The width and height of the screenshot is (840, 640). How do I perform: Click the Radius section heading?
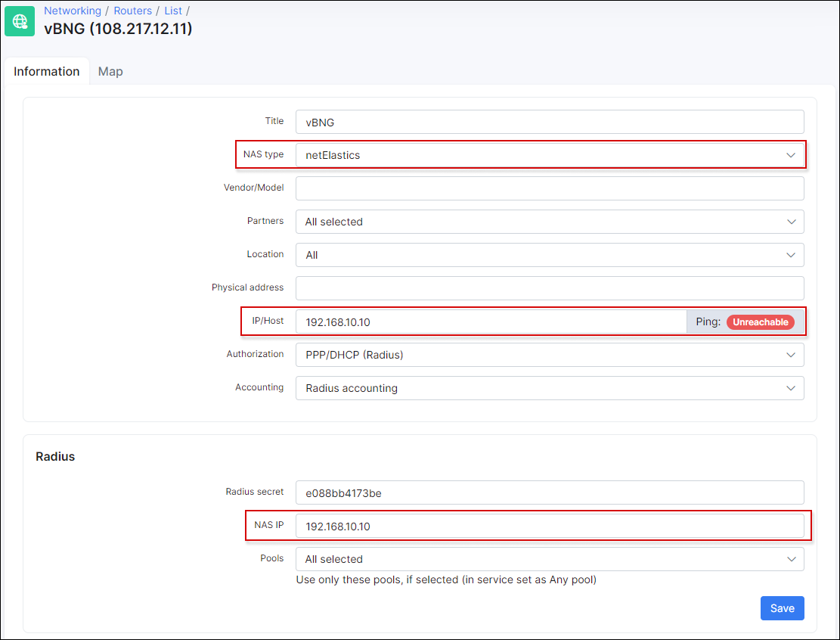(x=55, y=457)
